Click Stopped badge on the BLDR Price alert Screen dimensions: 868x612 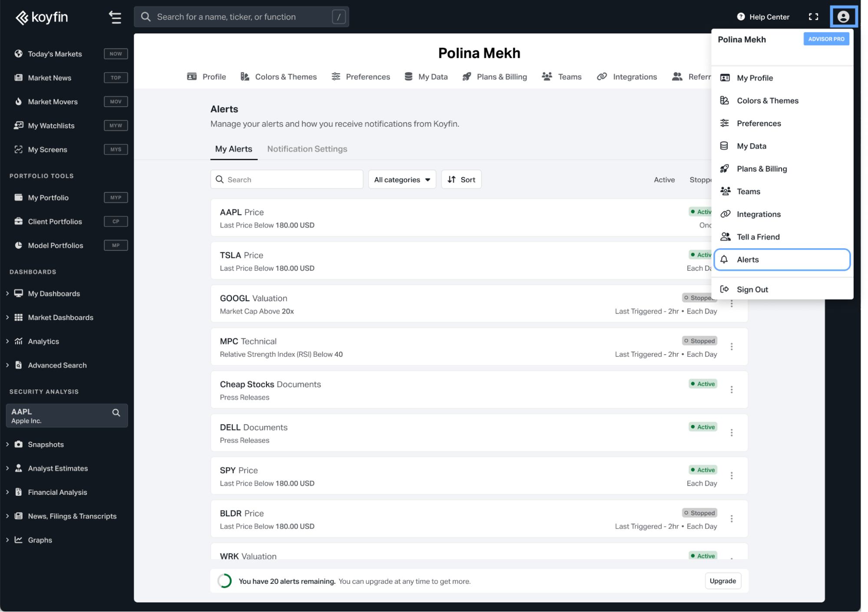[x=699, y=513]
